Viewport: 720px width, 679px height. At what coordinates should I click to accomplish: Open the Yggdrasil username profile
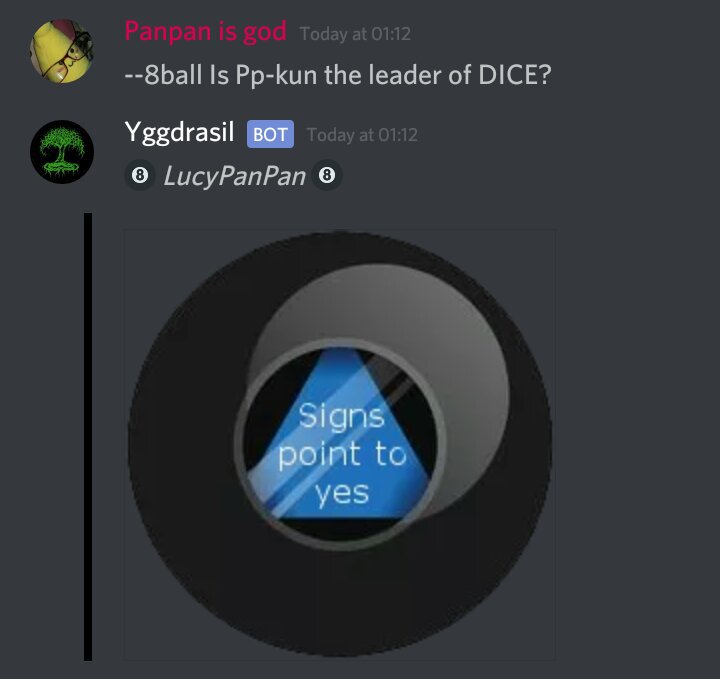(x=179, y=133)
